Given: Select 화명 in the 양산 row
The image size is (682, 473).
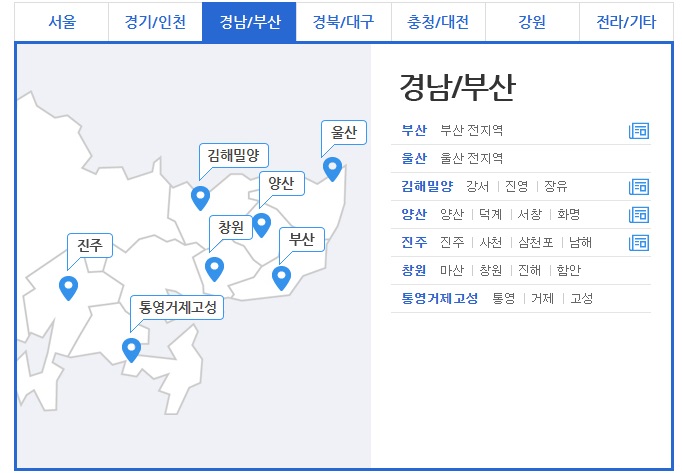Looking at the screenshot, I should 568,214.
